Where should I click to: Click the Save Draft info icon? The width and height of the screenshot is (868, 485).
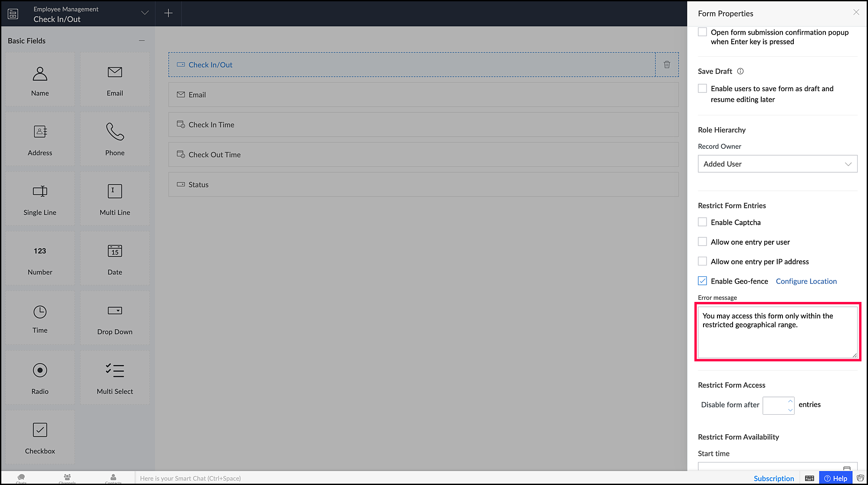[740, 71]
